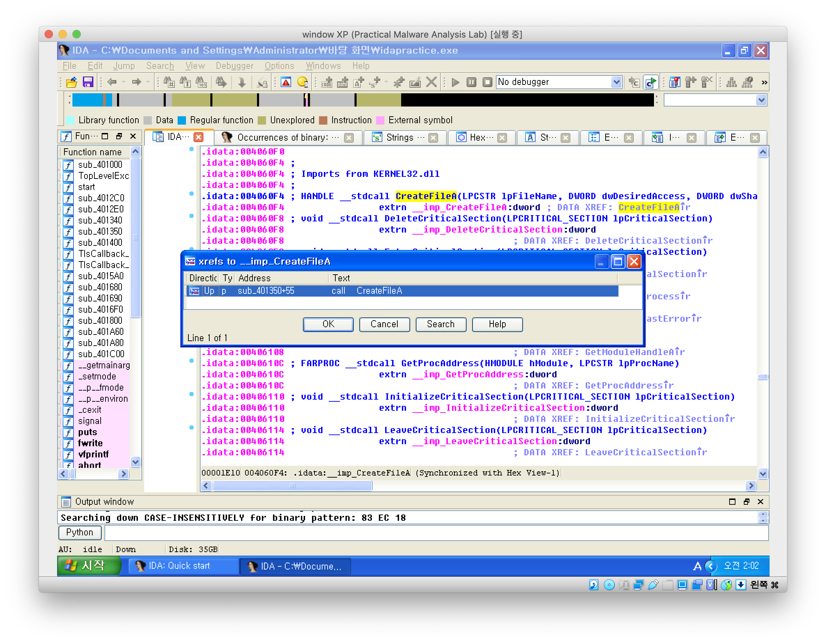
Task: Open the Jump menu
Action: tap(124, 66)
